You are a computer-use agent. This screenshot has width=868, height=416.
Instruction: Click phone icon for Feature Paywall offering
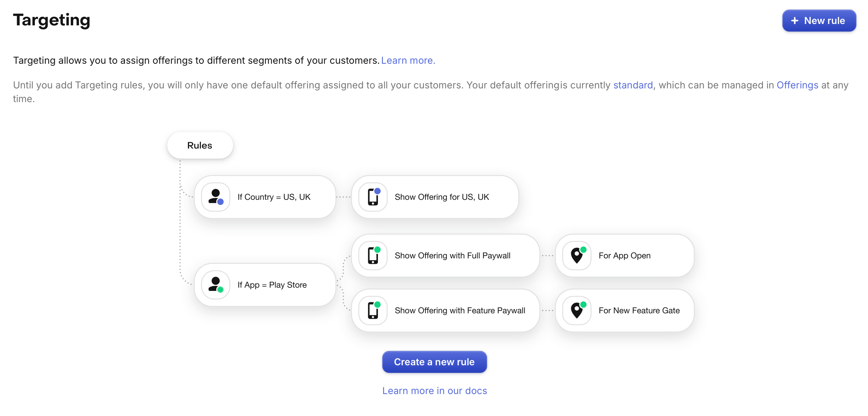tap(373, 310)
